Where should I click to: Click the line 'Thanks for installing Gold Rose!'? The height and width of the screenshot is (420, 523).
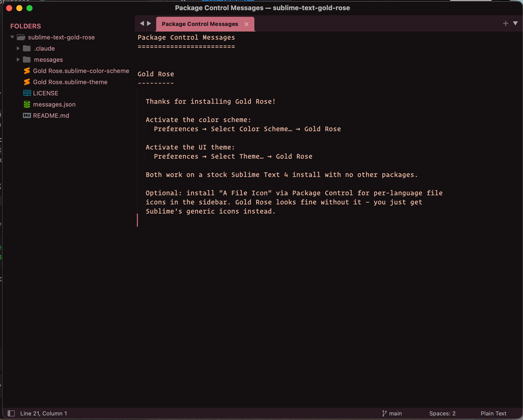tap(211, 101)
